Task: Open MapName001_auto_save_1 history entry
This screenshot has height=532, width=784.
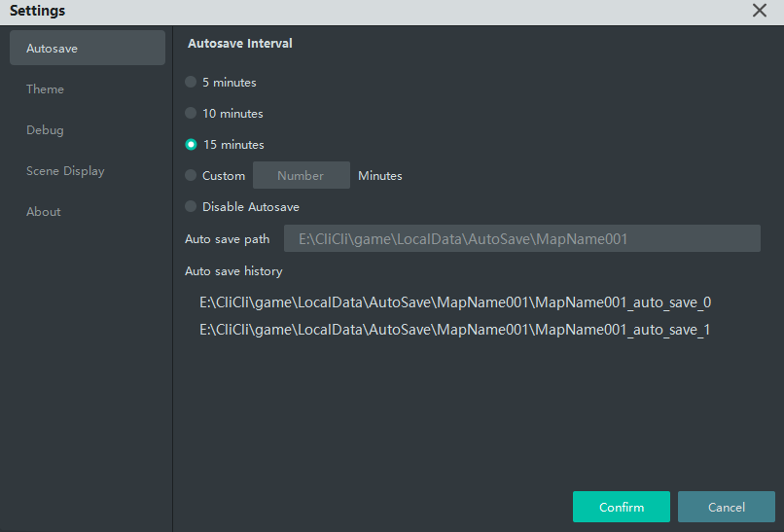Action: pos(455,330)
